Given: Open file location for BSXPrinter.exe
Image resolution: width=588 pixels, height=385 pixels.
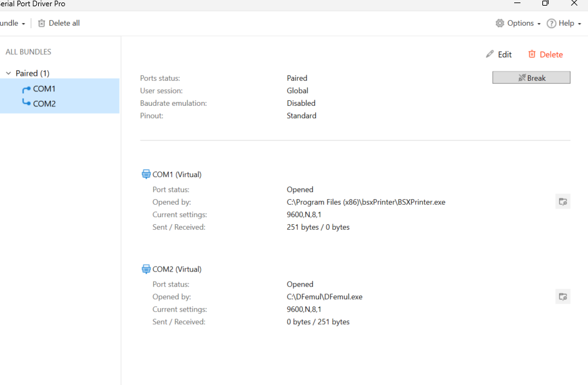Looking at the screenshot, I should click(562, 202).
